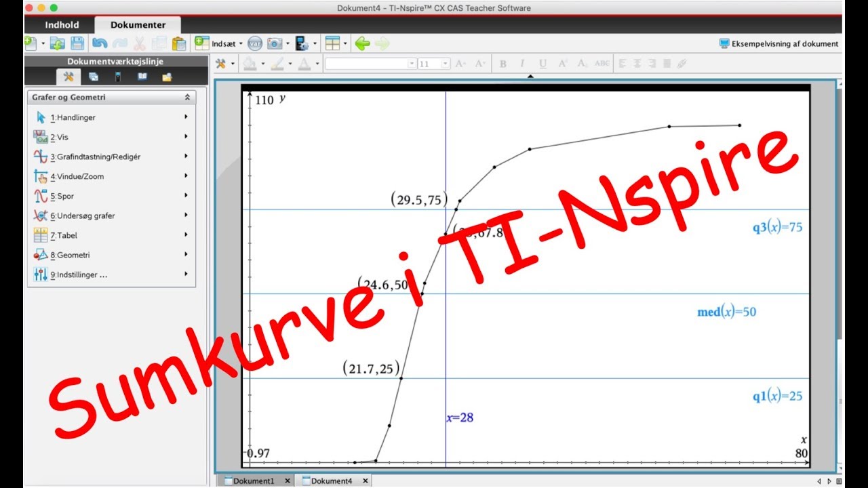This screenshot has height=488, width=868.
Task: Go to next page with faded arrow
Action: pos(382,43)
